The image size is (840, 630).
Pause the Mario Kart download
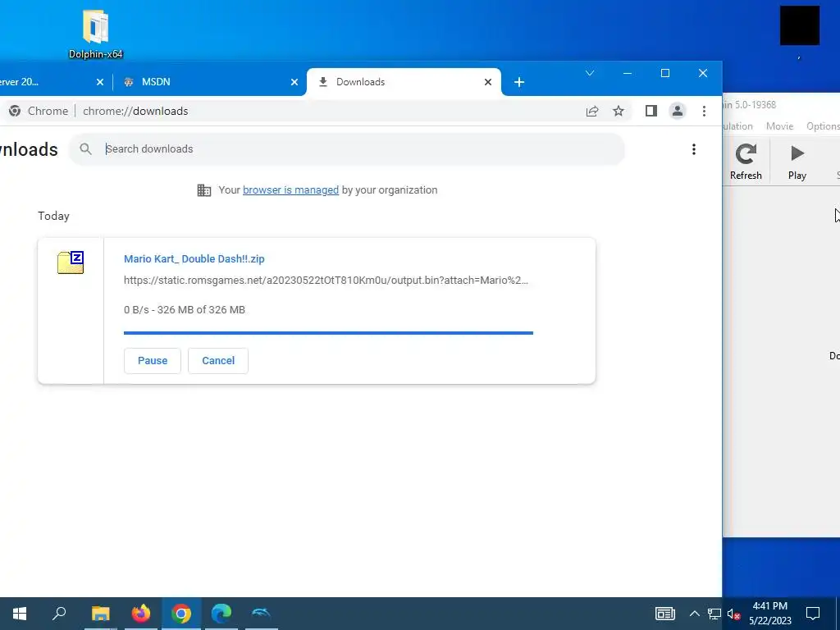point(152,361)
